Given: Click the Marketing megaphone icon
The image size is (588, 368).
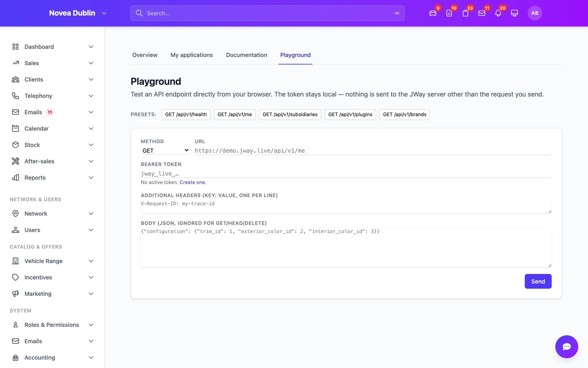Looking at the screenshot, I should tap(16, 294).
